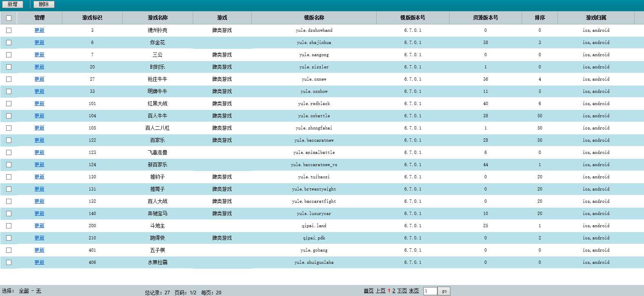Go to 上页 previous page
The width and height of the screenshot is (644, 296).
click(381, 291)
